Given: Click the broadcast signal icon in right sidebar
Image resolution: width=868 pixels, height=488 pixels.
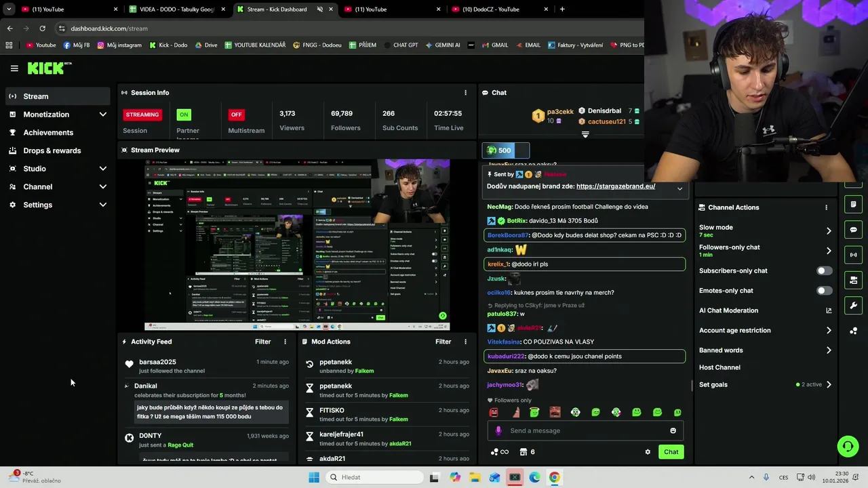Looking at the screenshot, I should coord(853,255).
